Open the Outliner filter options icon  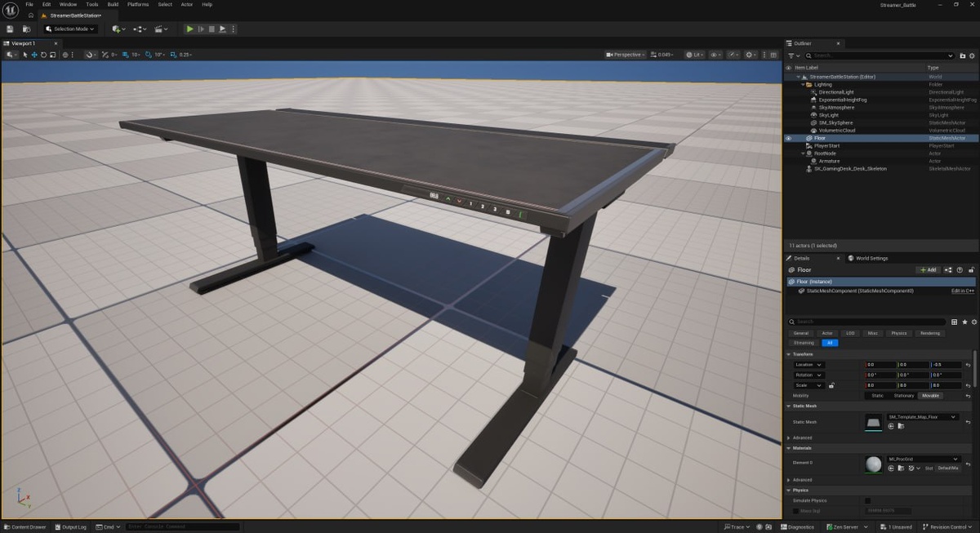[793, 56]
